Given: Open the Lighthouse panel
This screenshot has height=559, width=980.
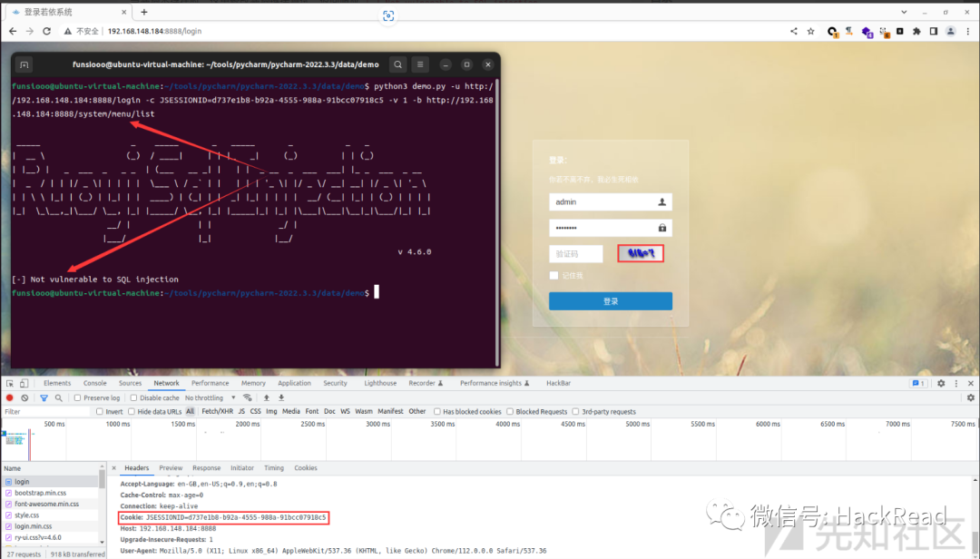Looking at the screenshot, I should point(380,383).
